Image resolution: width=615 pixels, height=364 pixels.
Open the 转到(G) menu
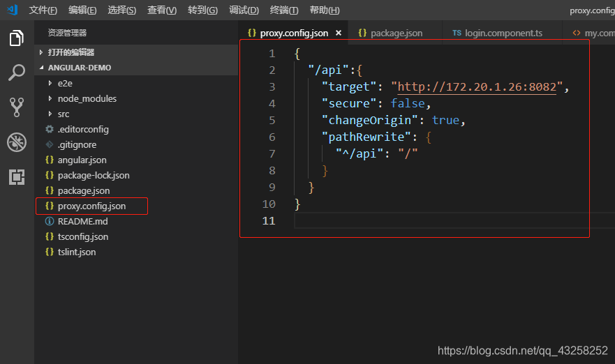click(x=202, y=10)
